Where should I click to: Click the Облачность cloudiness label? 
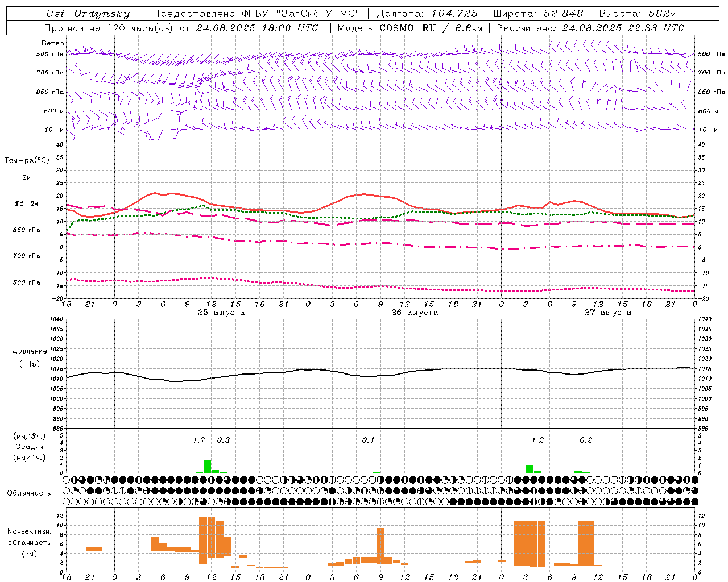click(29, 493)
